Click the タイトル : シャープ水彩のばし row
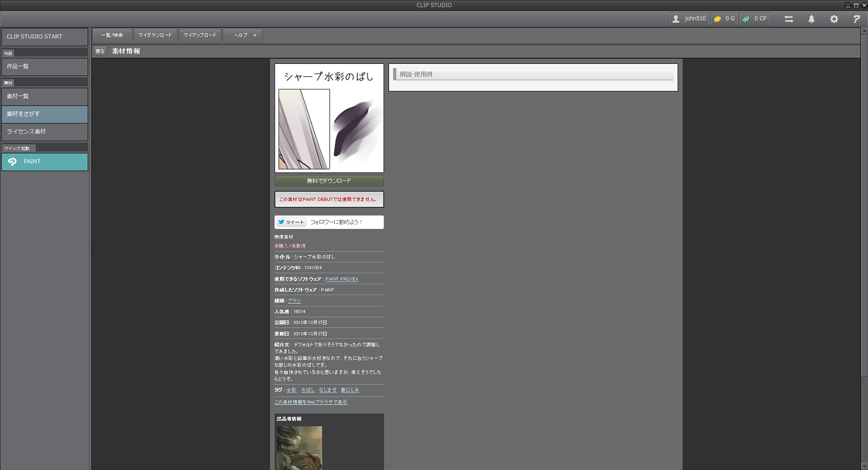The image size is (868, 470). (329, 257)
